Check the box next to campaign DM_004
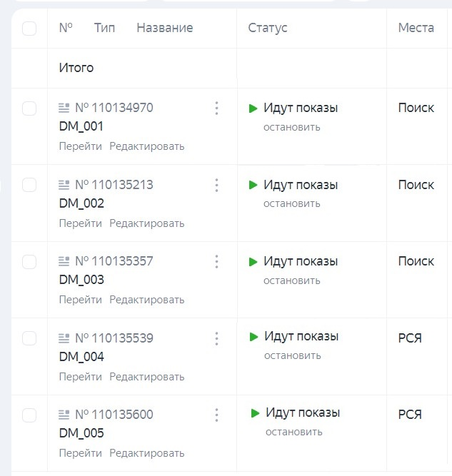 (x=29, y=338)
